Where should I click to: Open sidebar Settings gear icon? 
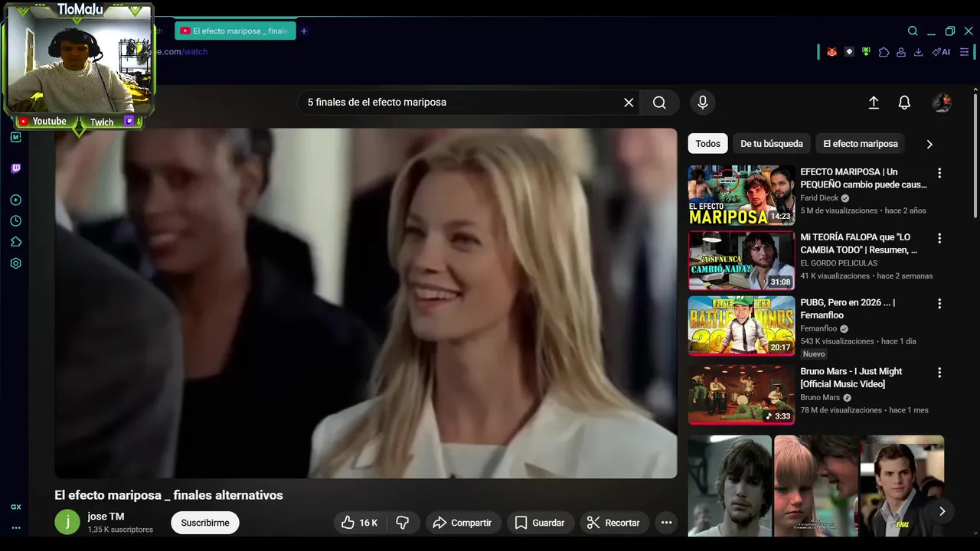click(x=15, y=263)
